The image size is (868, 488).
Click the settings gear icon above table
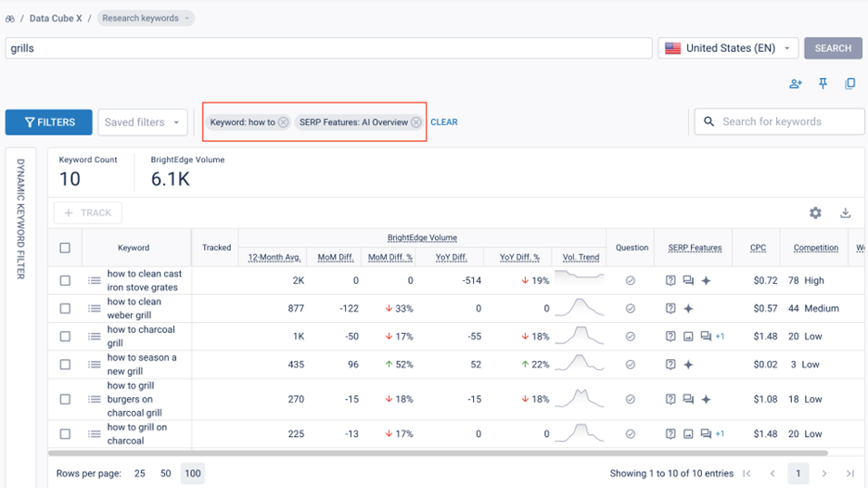tap(815, 212)
